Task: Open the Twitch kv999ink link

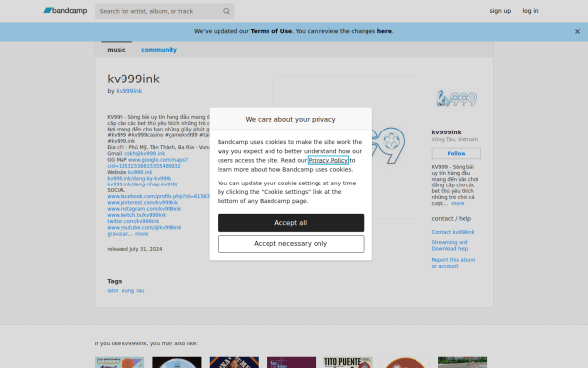Action: [136, 215]
